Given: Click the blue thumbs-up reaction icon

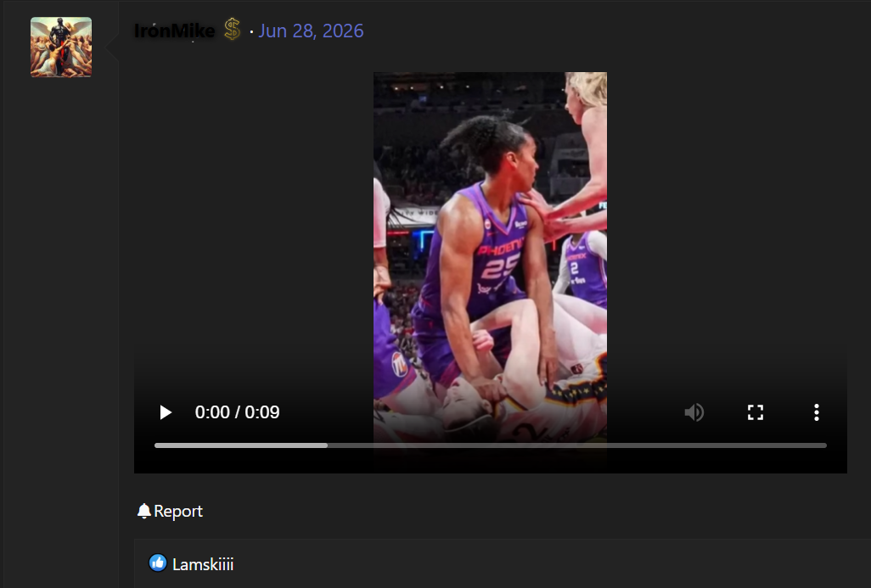Looking at the screenshot, I should pos(158,563).
